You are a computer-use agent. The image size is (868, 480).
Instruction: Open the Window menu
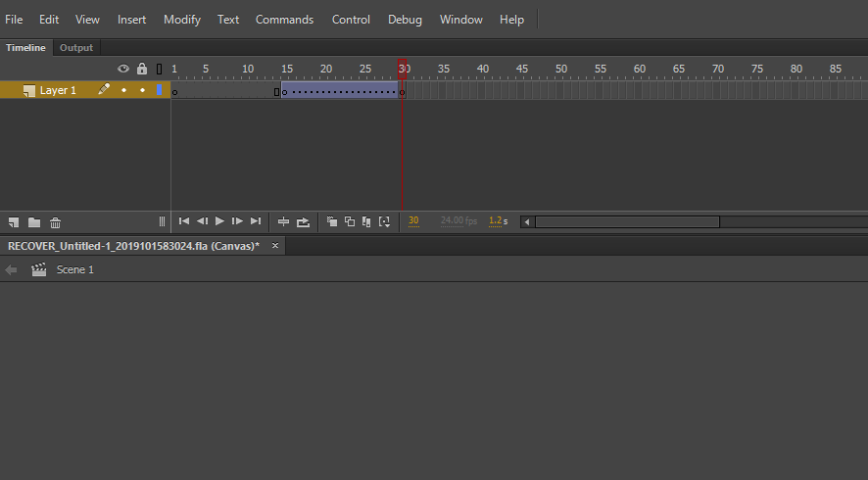[461, 20]
